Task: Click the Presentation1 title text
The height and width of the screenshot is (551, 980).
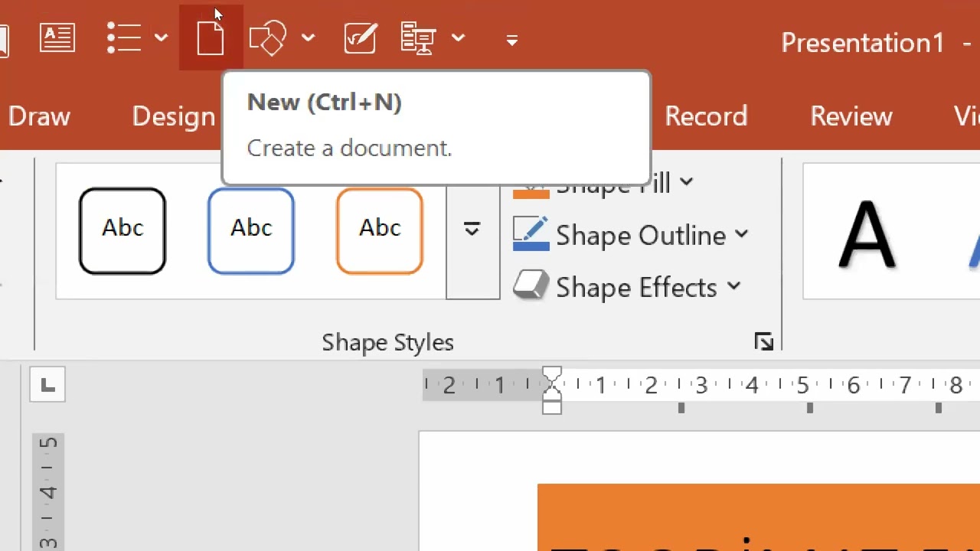Action: (x=862, y=43)
